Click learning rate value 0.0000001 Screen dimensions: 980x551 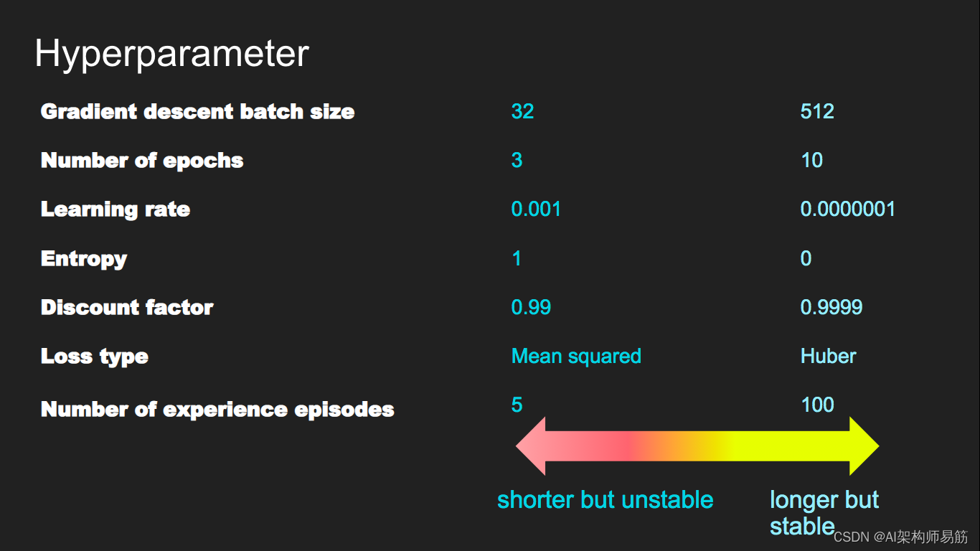[x=847, y=209]
